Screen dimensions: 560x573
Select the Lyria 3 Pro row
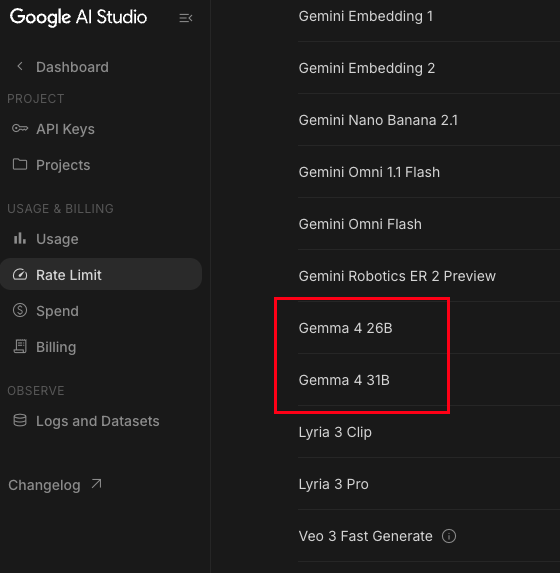point(429,484)
